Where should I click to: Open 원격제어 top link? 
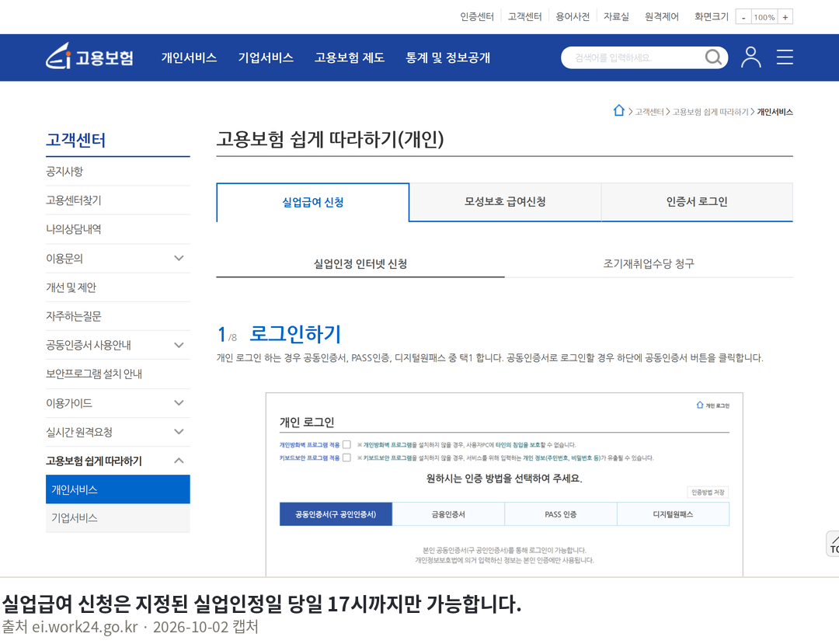[661, 16]
